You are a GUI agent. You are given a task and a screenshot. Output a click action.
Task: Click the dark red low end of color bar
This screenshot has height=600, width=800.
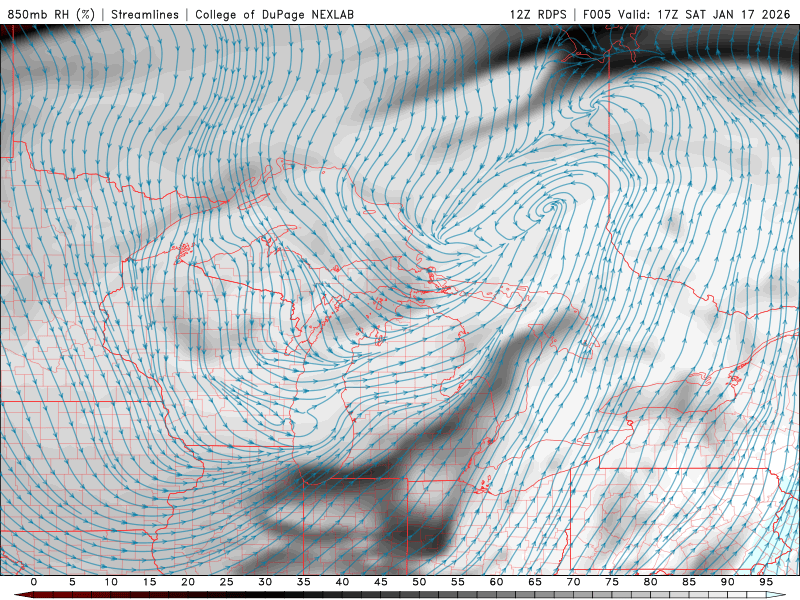click(x=23, y=595)
